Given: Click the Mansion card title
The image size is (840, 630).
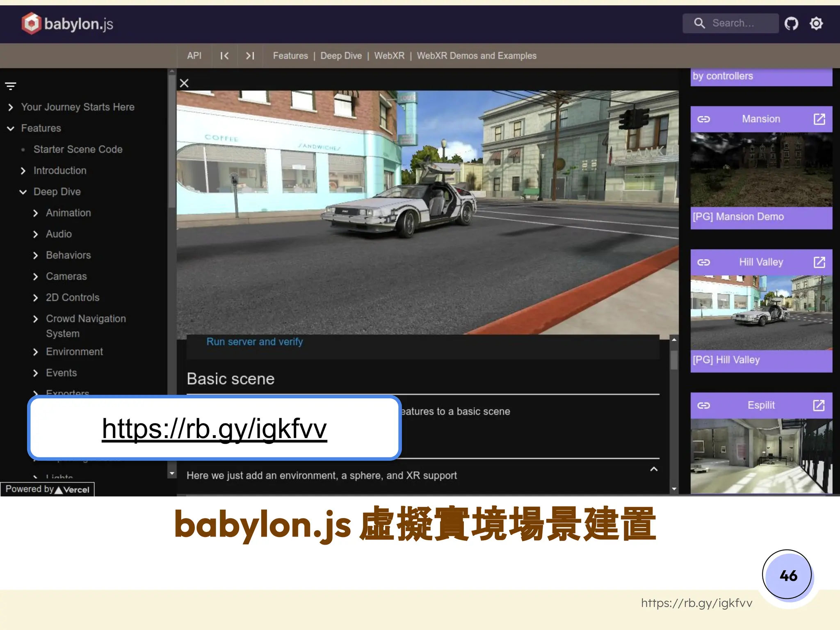Looking at the screenshot, I should coord(761,119).
